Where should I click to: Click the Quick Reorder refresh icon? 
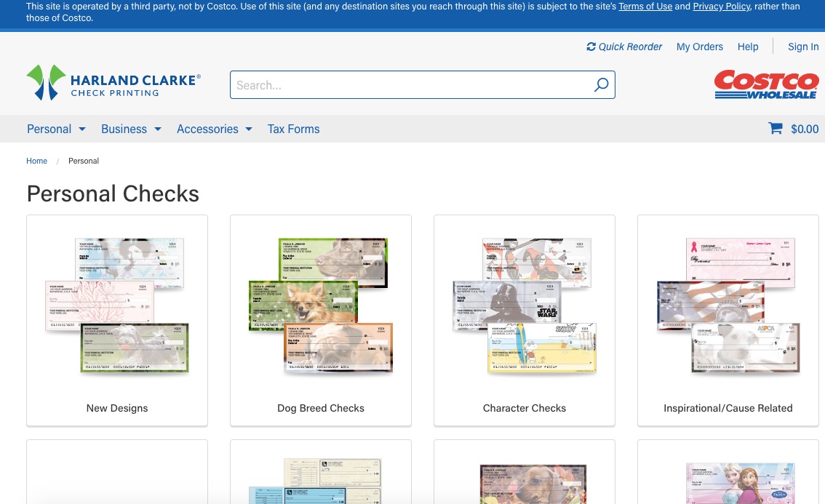591,47
